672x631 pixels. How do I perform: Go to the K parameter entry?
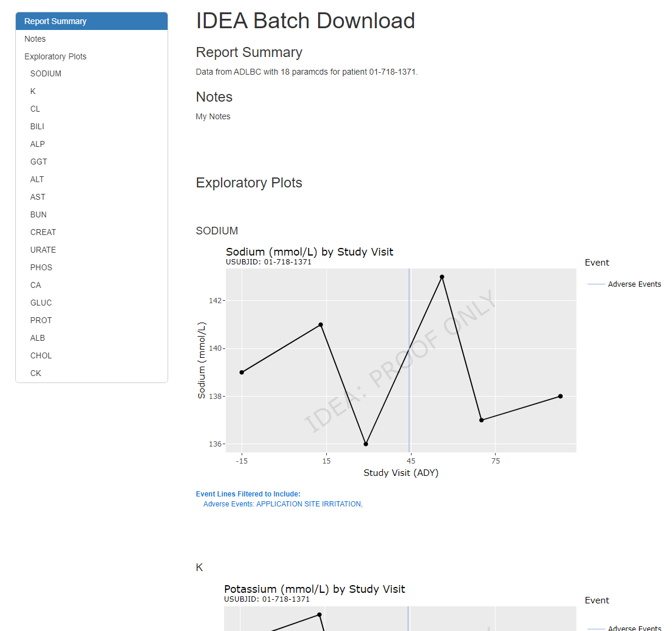pos(91,91)
